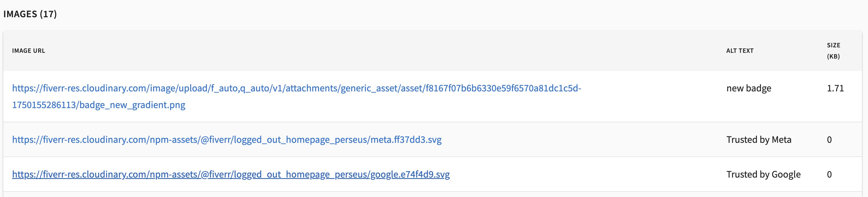Click the ALT TEXT column header

(x=740, y=51)
